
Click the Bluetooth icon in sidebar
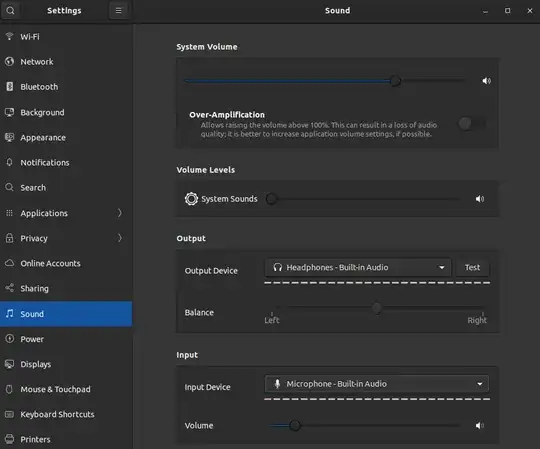click(10, 87)
